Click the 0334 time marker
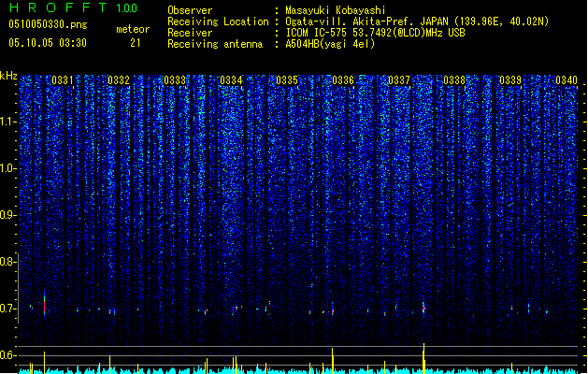 click(231, 80)
